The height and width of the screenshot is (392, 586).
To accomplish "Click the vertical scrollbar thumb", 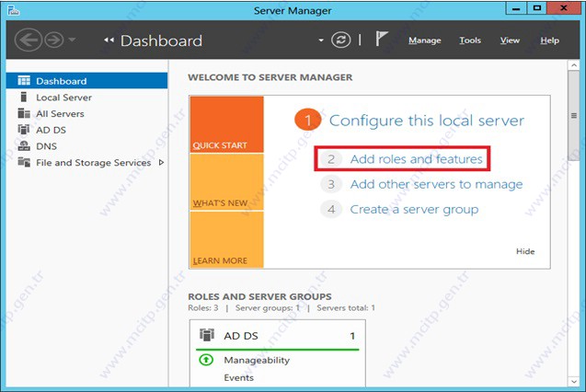I will (x=574, y=116).
